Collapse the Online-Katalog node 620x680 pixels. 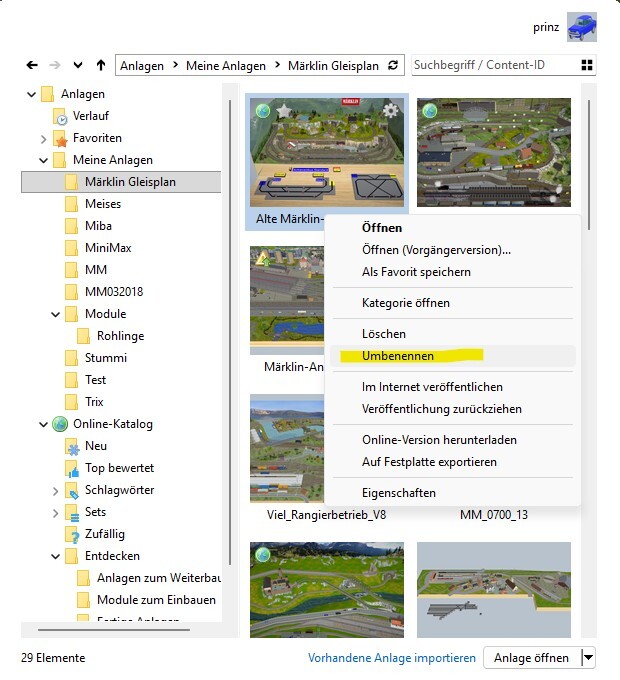pyautogui.click(x=43, y=425)
